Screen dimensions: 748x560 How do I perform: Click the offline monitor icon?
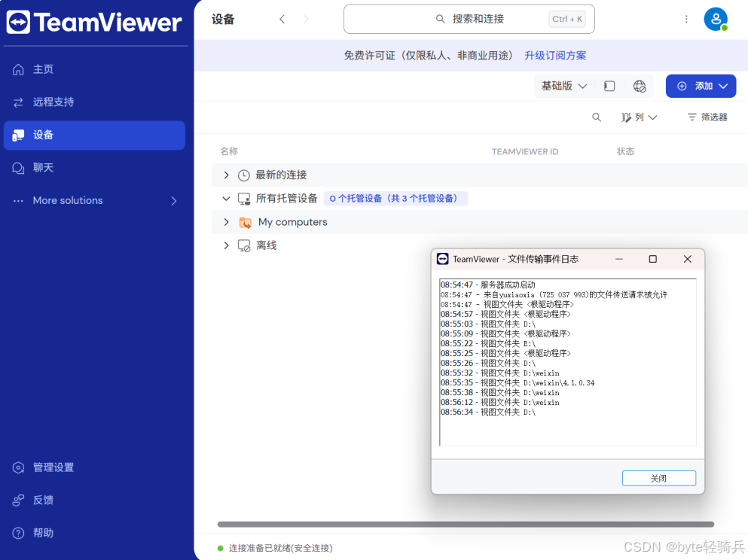(244, 246)
